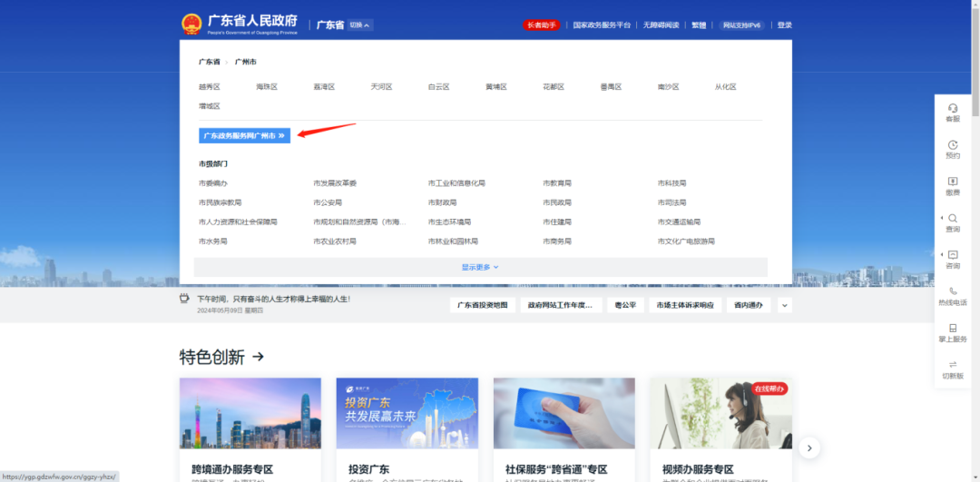The height and width of the screenshot is (482, 980).
Task: Open 市委编办 department
Action: pos(213,183)
